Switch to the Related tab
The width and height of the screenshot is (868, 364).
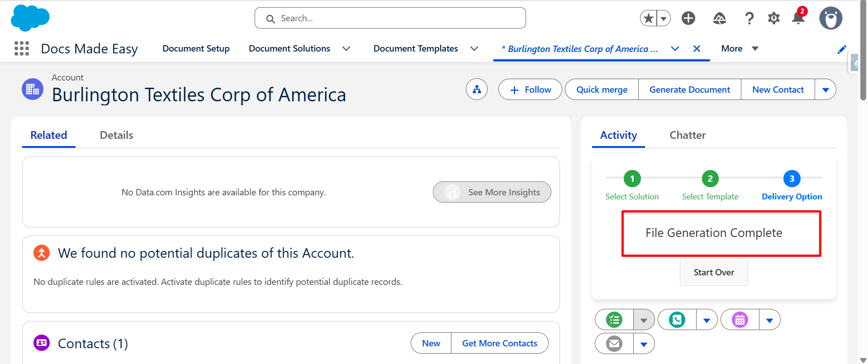(49, 135)
